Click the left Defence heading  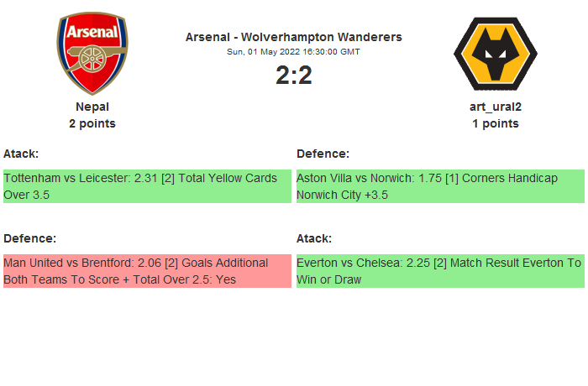point(29,238)
